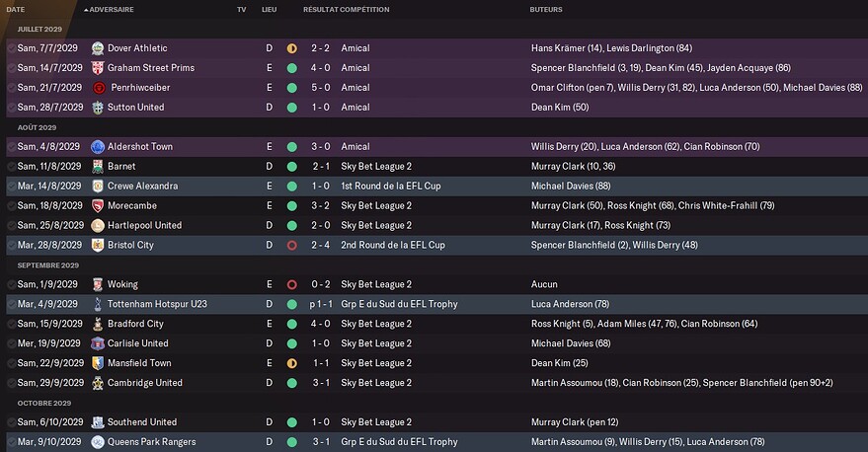Click the Penrhiwceiber red club badge

(99, 88)
